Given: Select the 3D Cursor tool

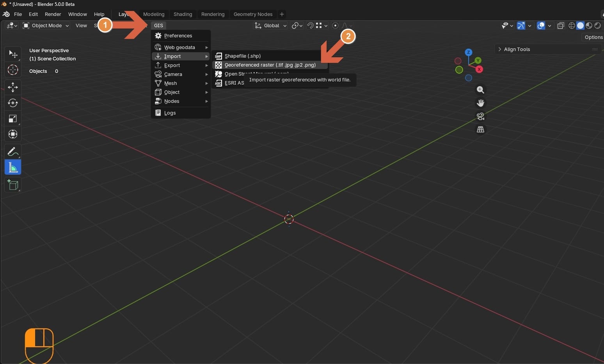Looking at the screenshot, I should [x=13, y=70].
